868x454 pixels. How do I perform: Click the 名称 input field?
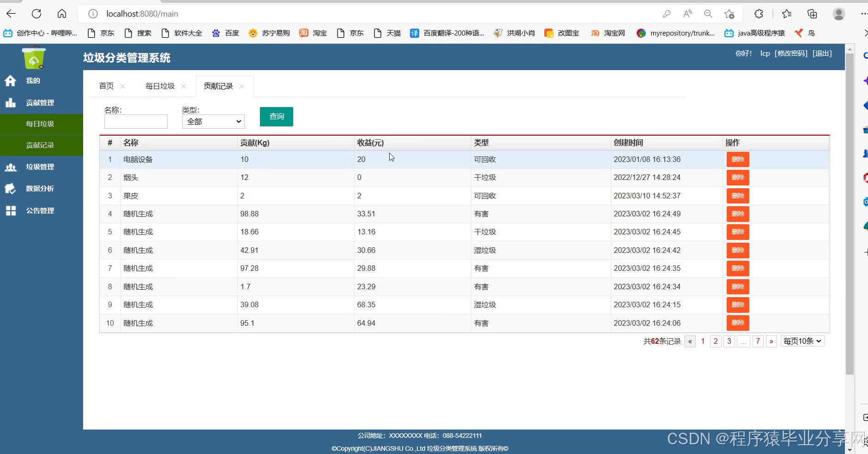(136, 121)
